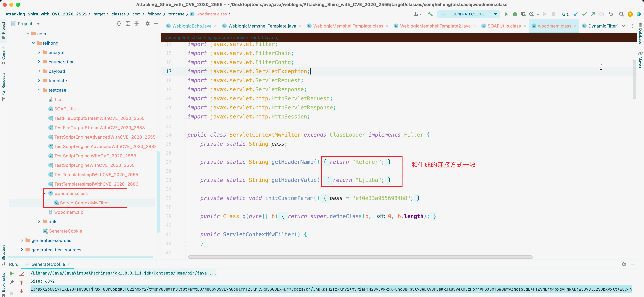Image resolution: width=644 pixels, height=297 pixels.
Task: Click feihong in the breadcrumb path
Action: [x=154, y=14]
